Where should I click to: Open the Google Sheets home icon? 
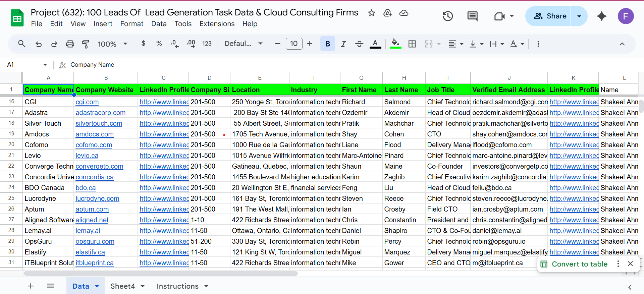click(17, 18)
